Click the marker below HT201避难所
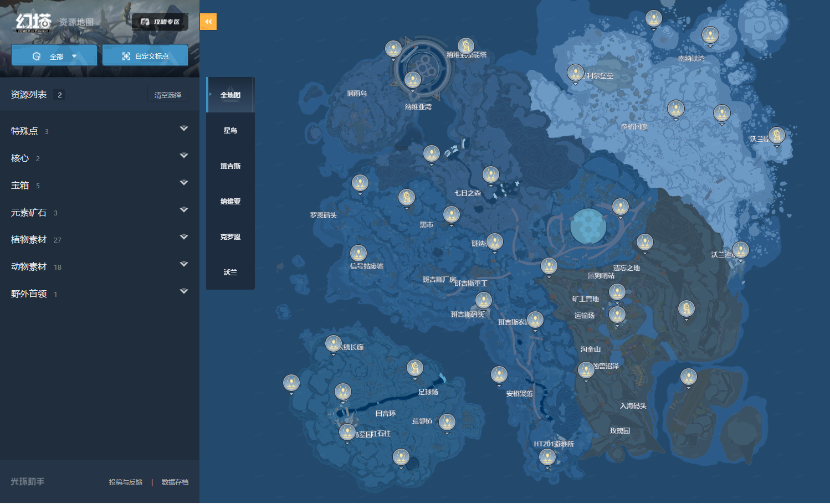This screenshot has width=830, height=504. (547, 458)
